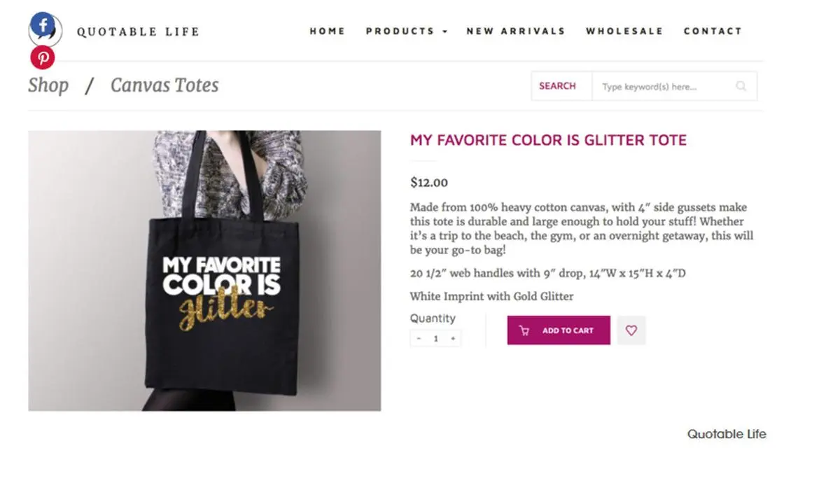Toggle the wishlist heart for this tote
Image resolution: width=840 pixels, height=504 pixels.
click(631, 330)
